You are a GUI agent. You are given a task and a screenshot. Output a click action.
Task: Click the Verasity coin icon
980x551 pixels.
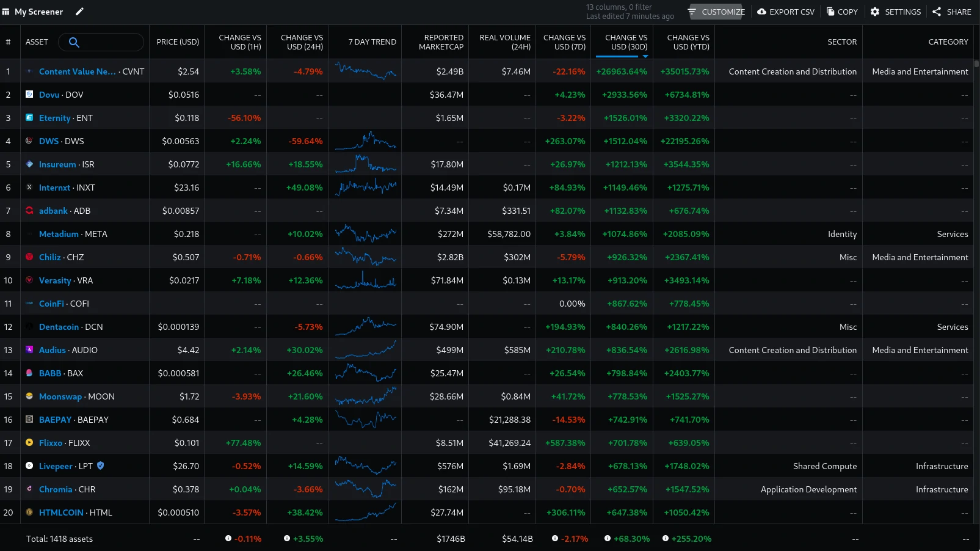click(x=29, y=280)
